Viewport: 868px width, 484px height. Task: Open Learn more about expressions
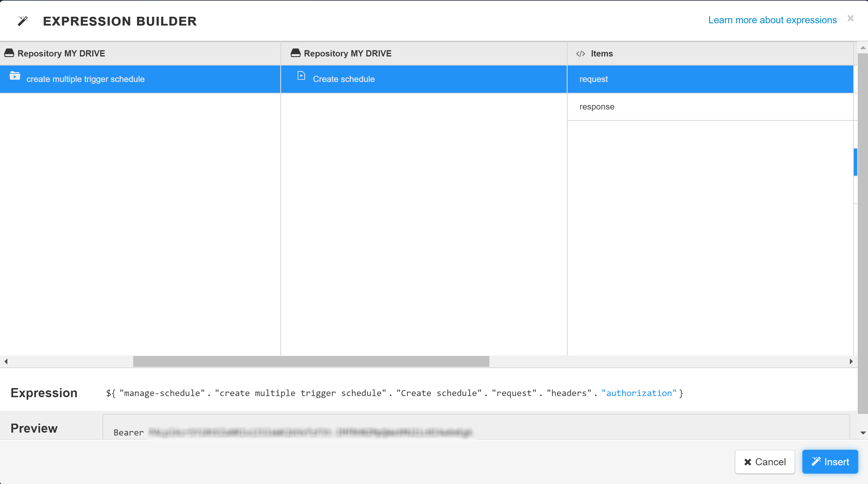point(772,20)
